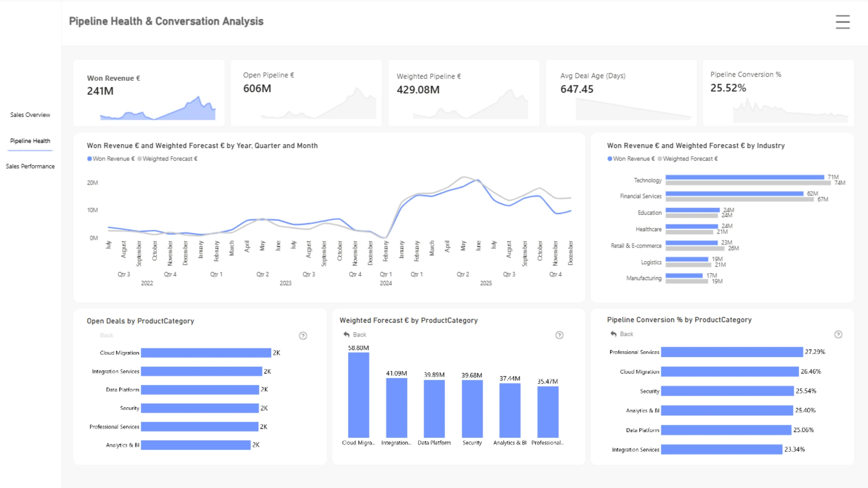The image size is (868, 488).
Task: Open the Sales Overview page
Action: (x=30, y=115)
